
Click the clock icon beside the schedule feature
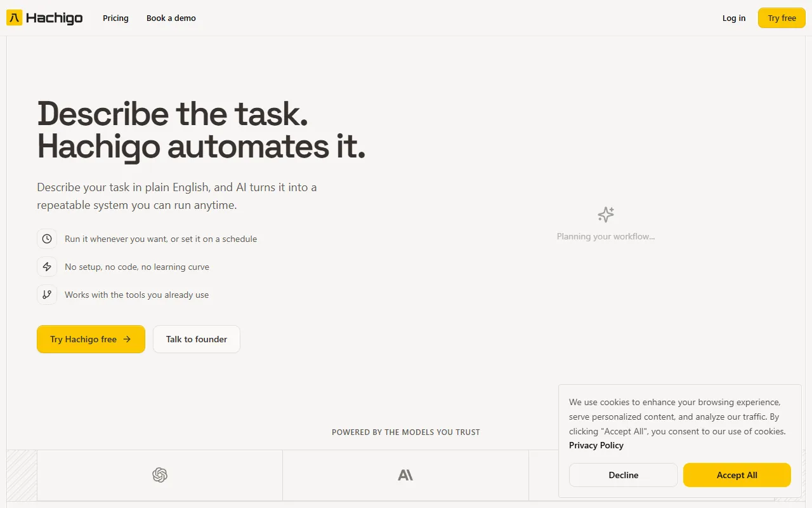(x=47, y=239)
